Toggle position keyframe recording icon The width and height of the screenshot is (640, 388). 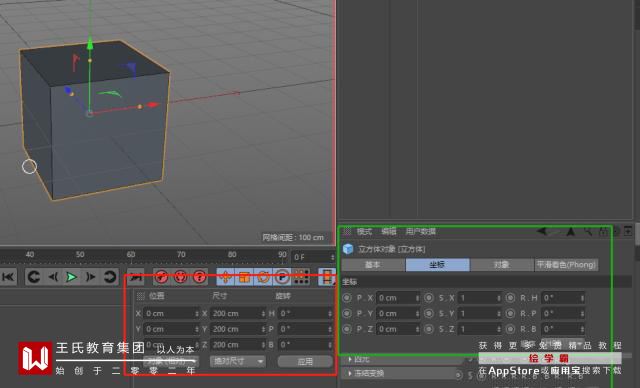(x=225, y=277)
